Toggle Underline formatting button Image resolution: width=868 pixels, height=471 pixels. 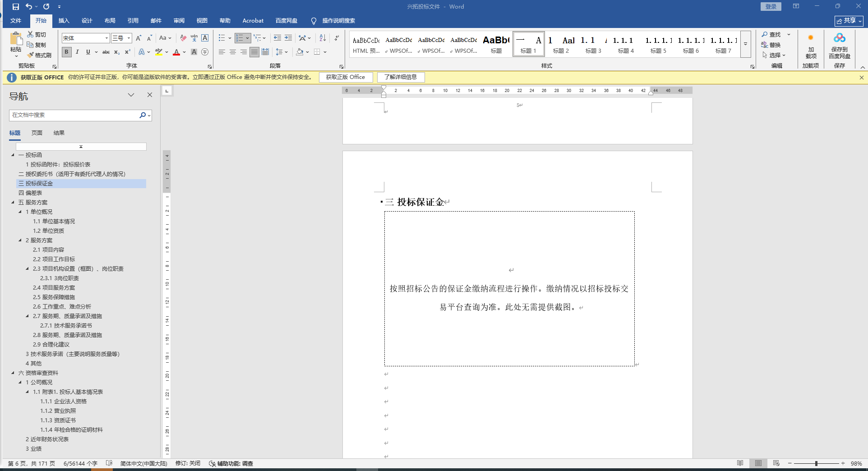tap(88, 52)
